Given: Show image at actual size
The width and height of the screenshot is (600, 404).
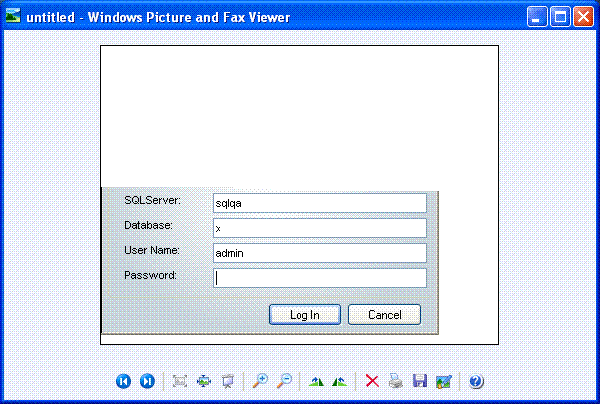Looking at the screenshot, I should click(x=204, y=381).
